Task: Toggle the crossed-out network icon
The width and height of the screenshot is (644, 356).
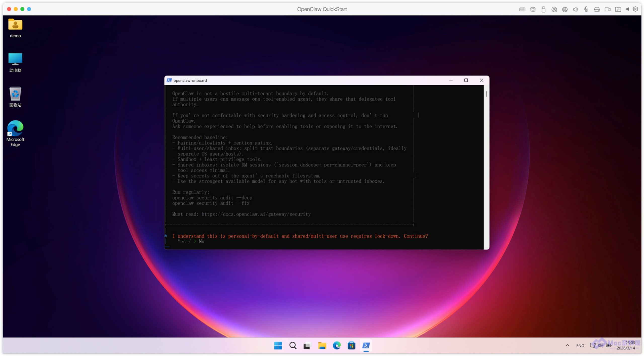Action: tap(554, 9)
